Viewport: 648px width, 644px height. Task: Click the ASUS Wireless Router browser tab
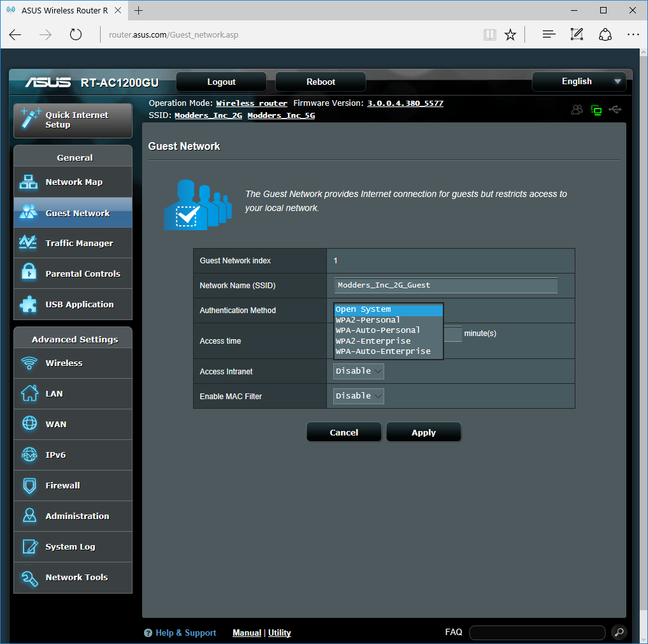coord(64,10)
